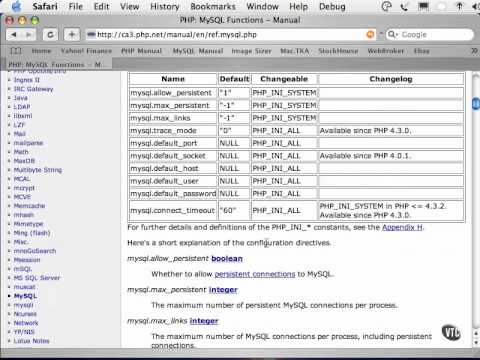This screenshot has height=360, width=480.
Task: Click the orange RSS/snapback icon in address bar
Action: point(370,34)
